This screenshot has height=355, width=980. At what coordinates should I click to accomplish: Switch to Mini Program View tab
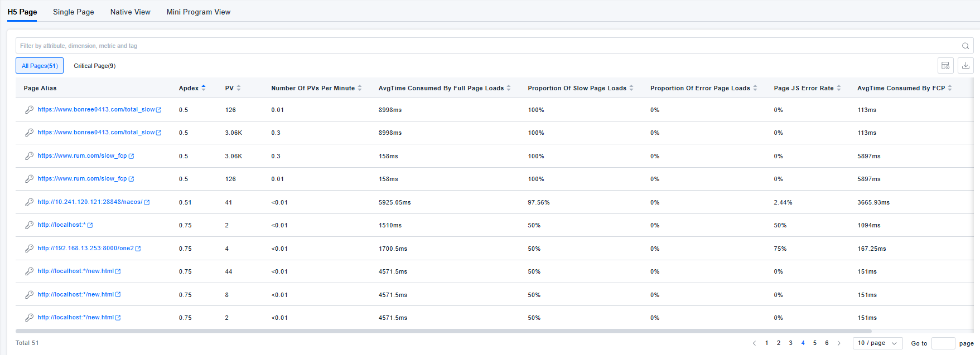[198, 12]
